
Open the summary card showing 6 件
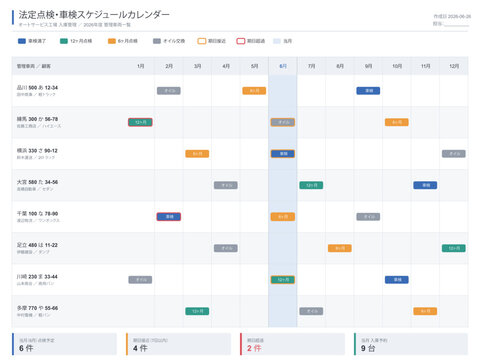[64, 344]
